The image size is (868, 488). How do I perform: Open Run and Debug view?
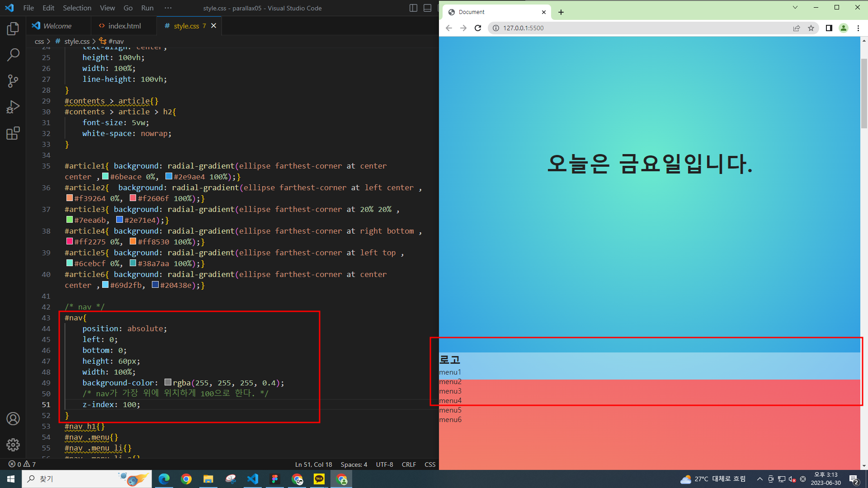[x=13, y=107]
